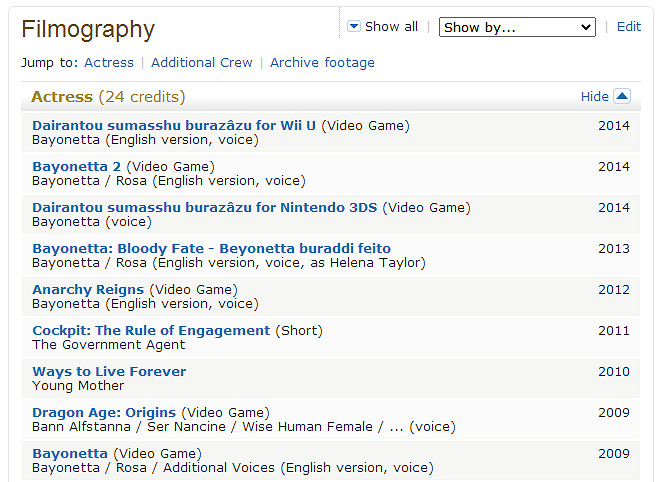The height and width of the screenshot is (482, 659).
Task: Jump to Archive footage section
Action: pyautogui.click(x=322, y=63)
